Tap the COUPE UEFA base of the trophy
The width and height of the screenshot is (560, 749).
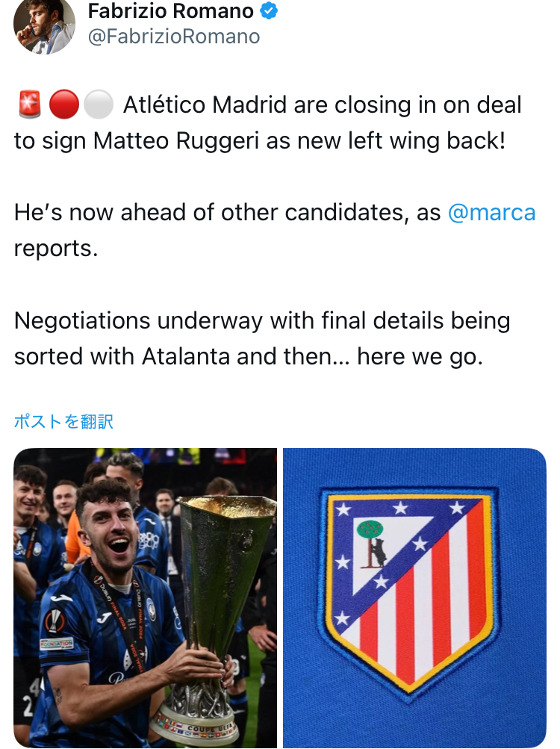tap(196, 727)
